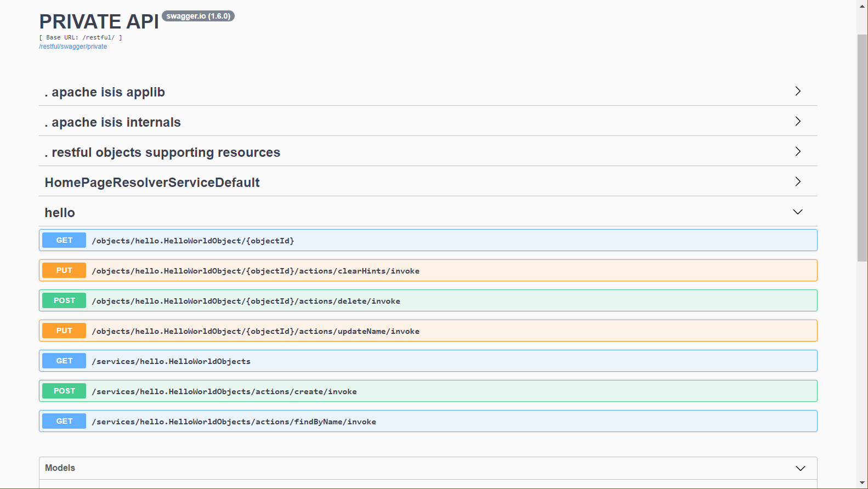Collapse the Models section chevron

click(x=800, y=468)
